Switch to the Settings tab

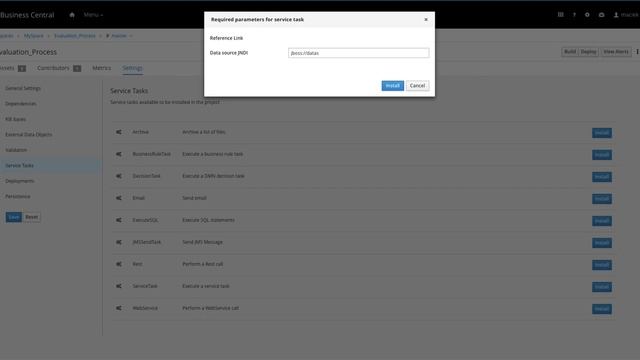(132, 68)
